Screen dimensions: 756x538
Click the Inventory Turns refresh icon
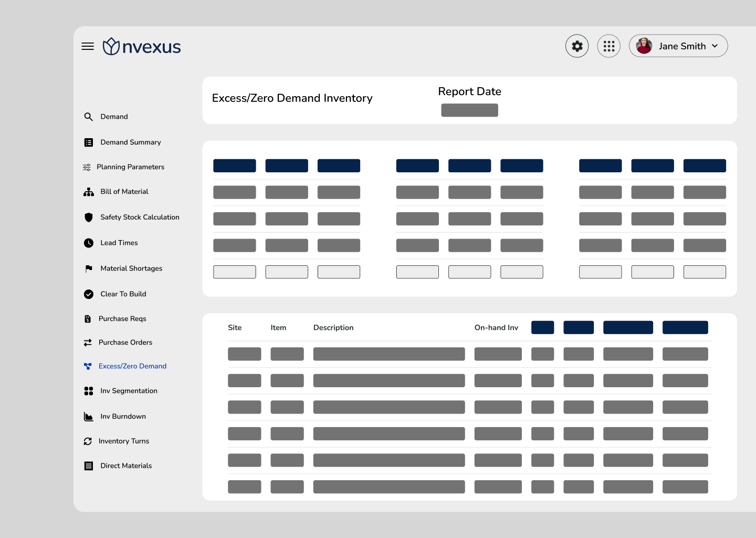pos(88,441)
